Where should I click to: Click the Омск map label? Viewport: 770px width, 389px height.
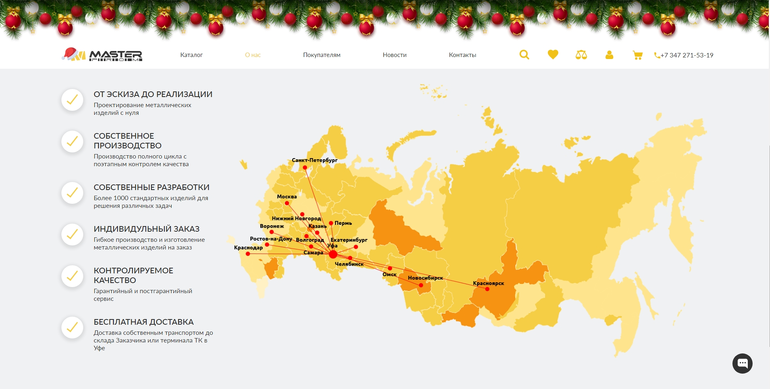(x=389, y=275)
